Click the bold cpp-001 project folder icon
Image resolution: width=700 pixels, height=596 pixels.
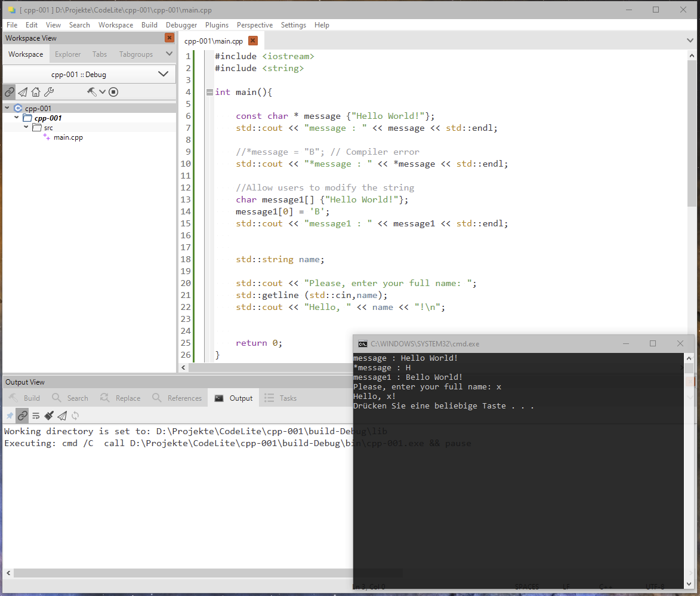coord(27,118)
